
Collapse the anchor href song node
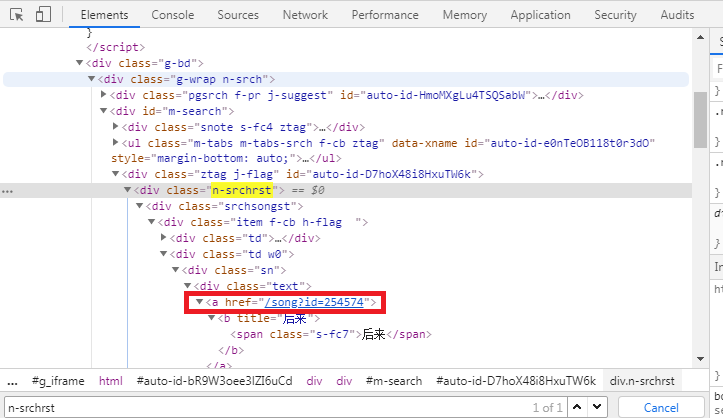click(199, 302)
